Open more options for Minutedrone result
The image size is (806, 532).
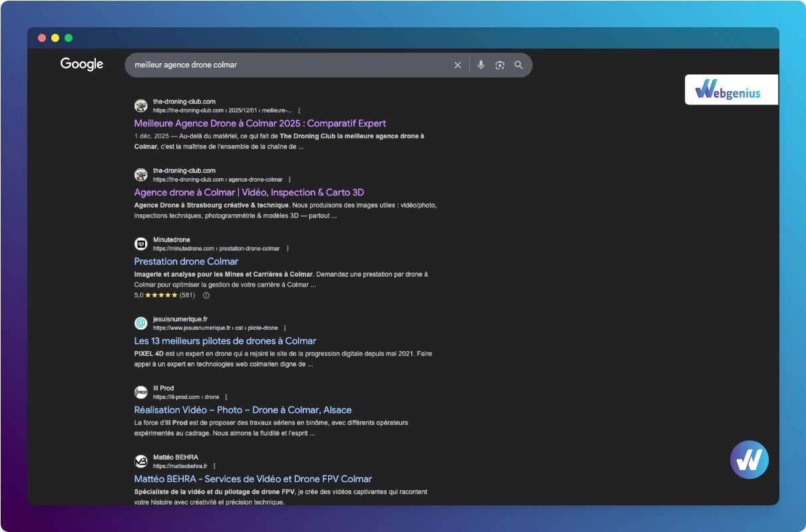click(288, 249)
